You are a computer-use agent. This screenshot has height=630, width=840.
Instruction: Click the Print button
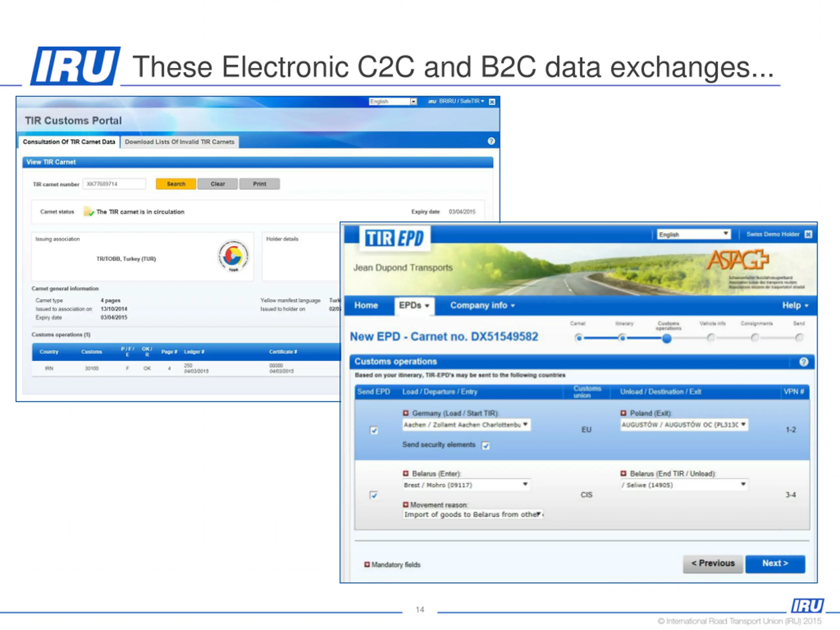click(260, 184)
